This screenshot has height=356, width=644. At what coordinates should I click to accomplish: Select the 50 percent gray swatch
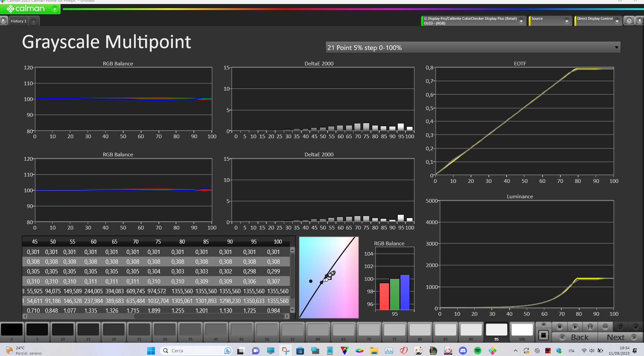pyautogui.click(x=267, y=330)
